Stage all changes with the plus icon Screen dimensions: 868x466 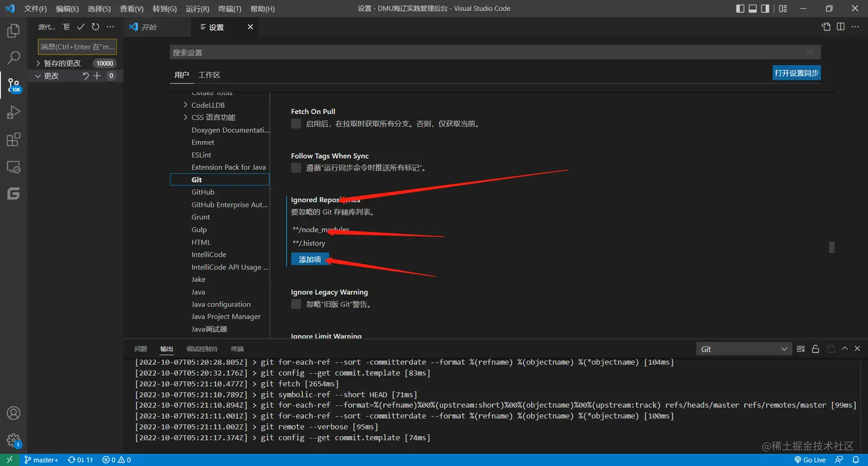coord(97,76)
